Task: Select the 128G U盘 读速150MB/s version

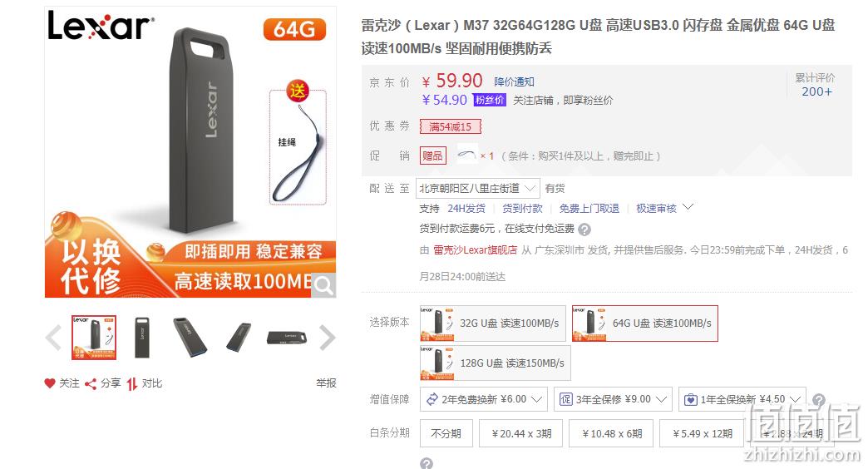Action: pyautogui.click(x=496, y=363)
